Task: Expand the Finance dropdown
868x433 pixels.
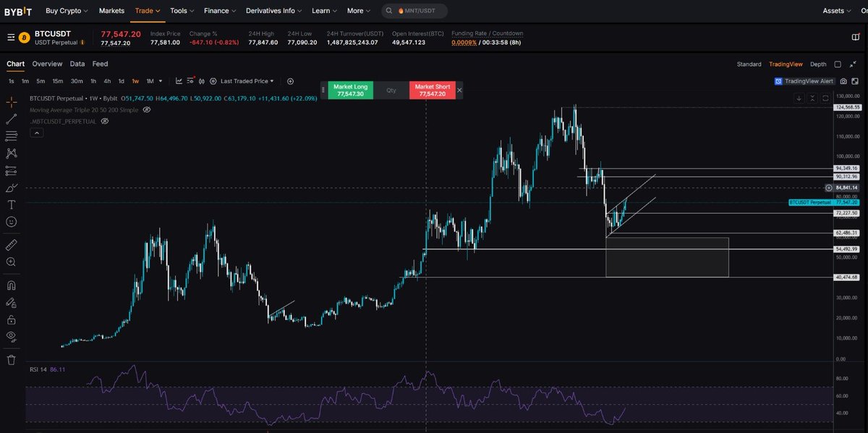Action: [221, 11]
